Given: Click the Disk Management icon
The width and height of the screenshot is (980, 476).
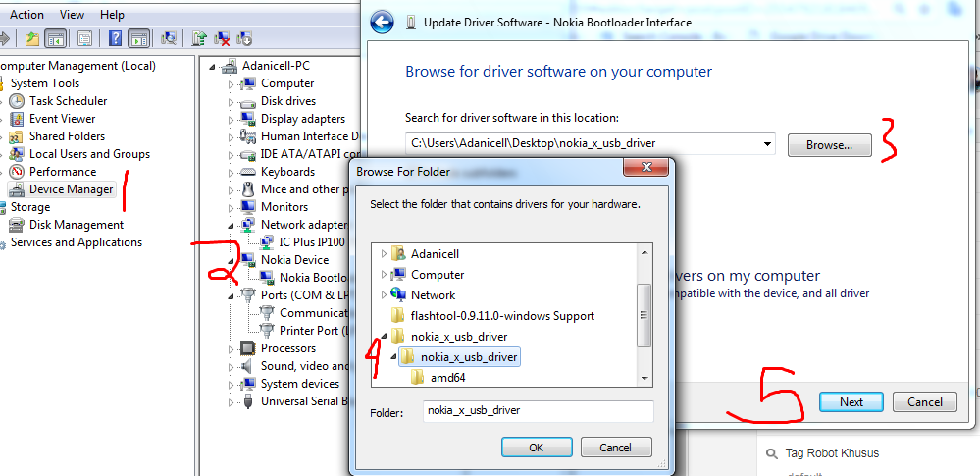Looking at the screenshot, I should [x=17, y=225].
